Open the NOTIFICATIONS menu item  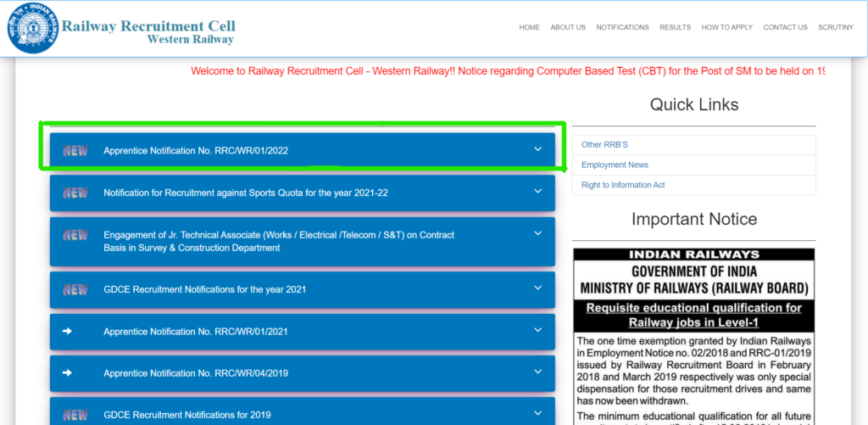pyautogui.click(x=622, y=27)
